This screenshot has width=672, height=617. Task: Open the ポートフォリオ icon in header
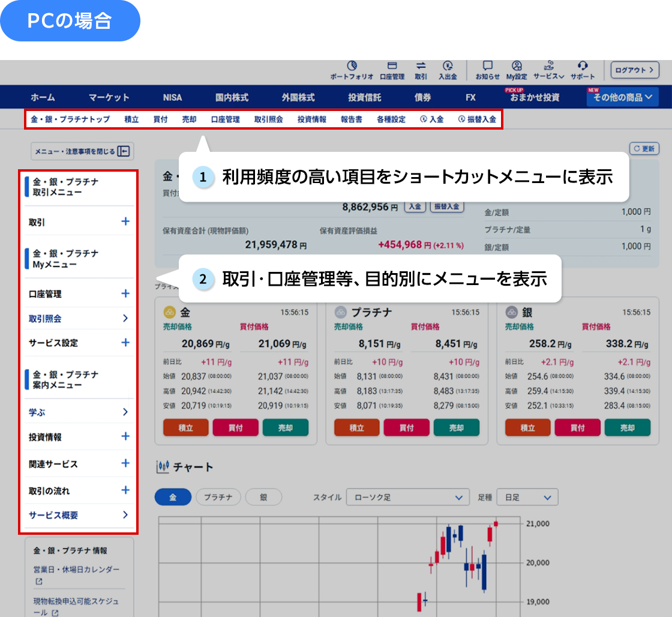coord(352,65)
